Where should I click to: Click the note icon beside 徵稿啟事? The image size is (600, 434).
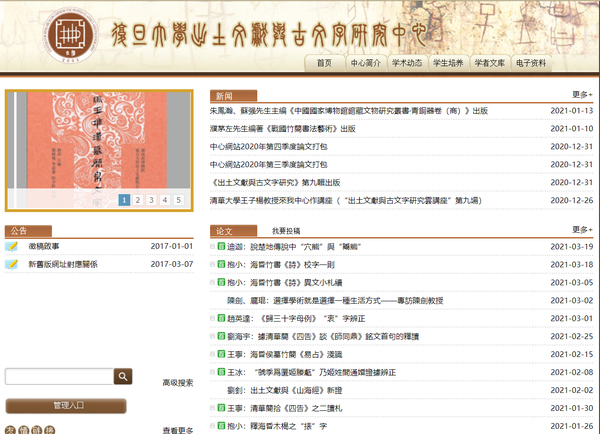[11, 246]
